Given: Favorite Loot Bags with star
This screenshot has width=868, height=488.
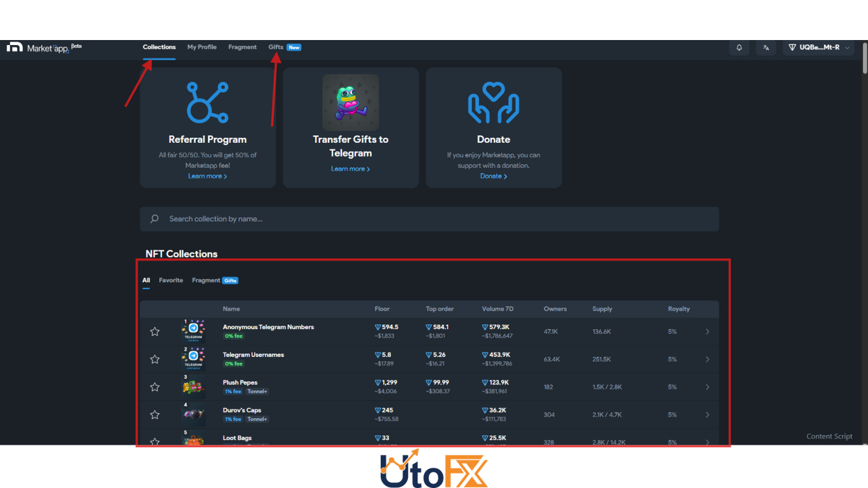Looking at the screenshot, I should click(154, 442).
